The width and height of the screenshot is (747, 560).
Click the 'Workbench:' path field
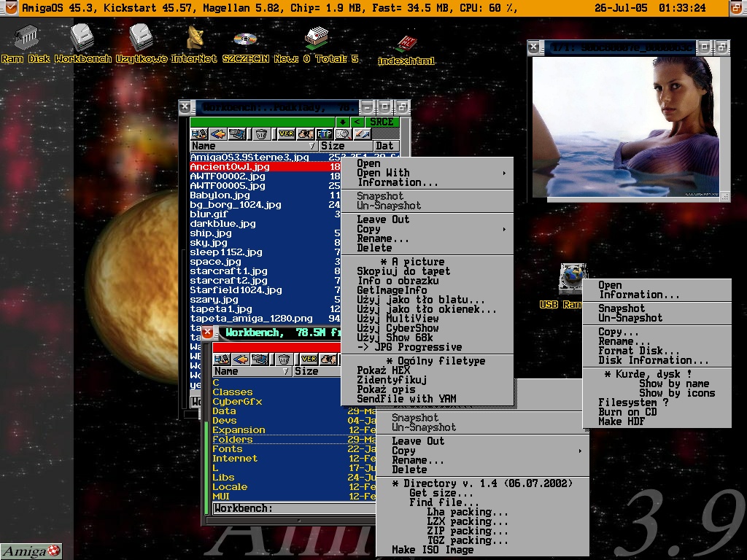click(295, 508)
